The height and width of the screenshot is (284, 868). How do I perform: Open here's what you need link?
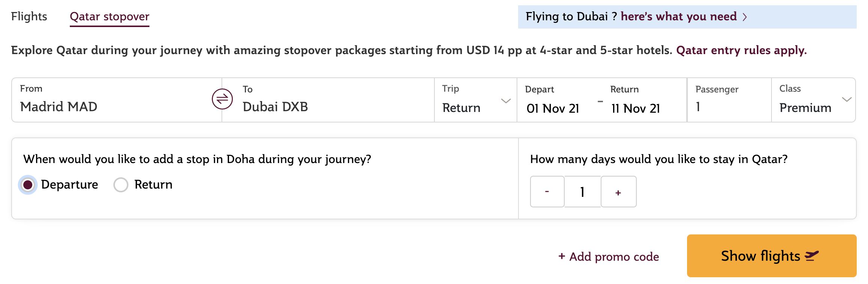[x=679, y=17]
